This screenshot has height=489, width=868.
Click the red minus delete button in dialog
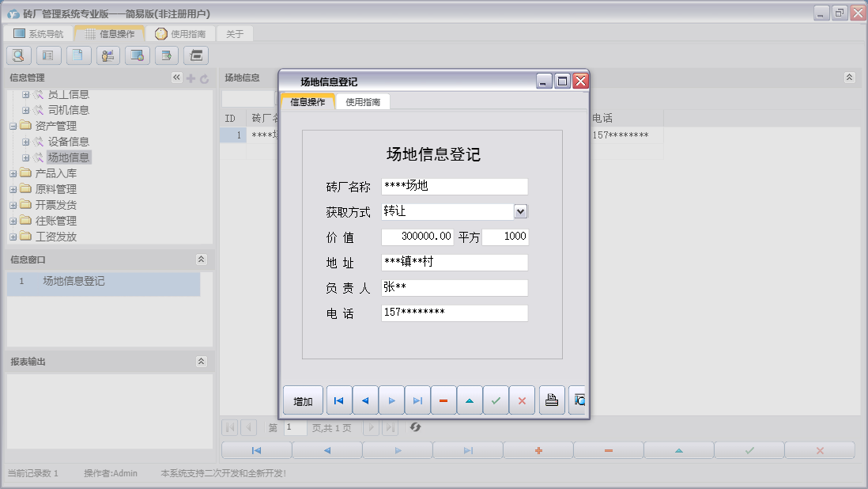[443, 400]
